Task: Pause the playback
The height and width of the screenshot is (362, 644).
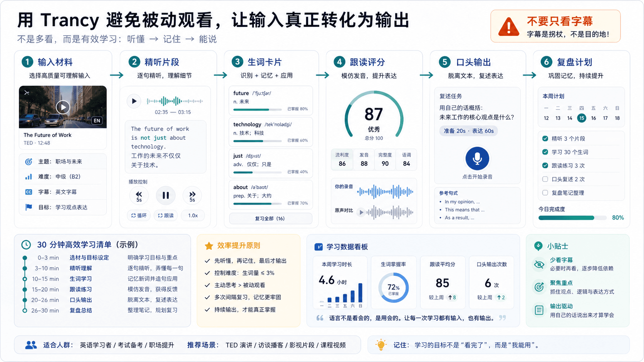Action: tap(166, 195)
